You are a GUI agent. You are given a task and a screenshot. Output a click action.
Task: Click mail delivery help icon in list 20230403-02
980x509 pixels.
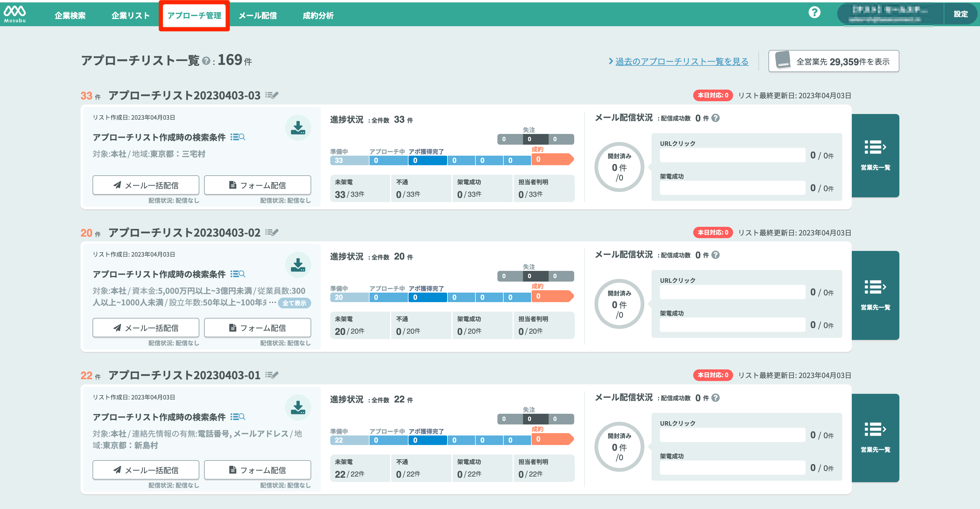click(x=716, y=255)
